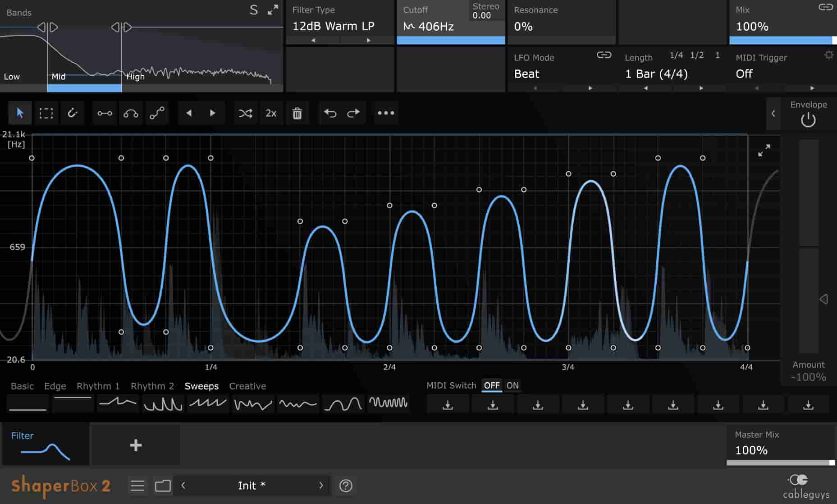Solo the band with the S icon
The image size is (837, 504).
[254, 9]
